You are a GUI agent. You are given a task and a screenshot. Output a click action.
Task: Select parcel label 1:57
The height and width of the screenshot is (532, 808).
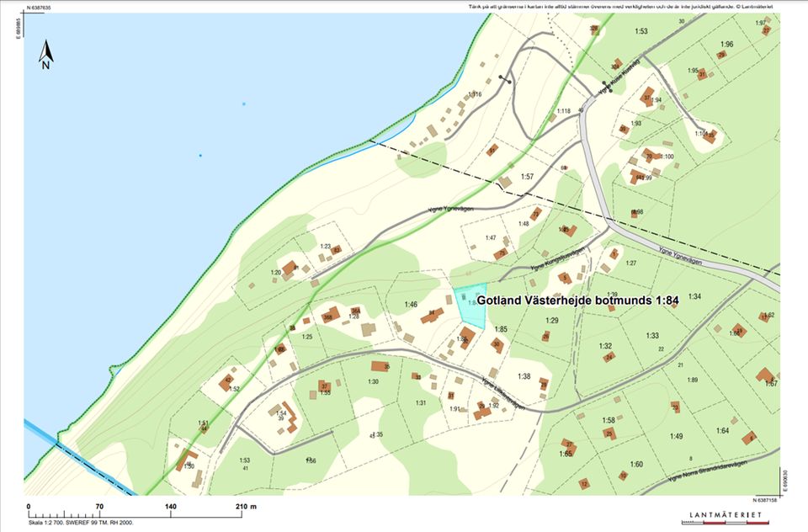[x=528, y=177]
